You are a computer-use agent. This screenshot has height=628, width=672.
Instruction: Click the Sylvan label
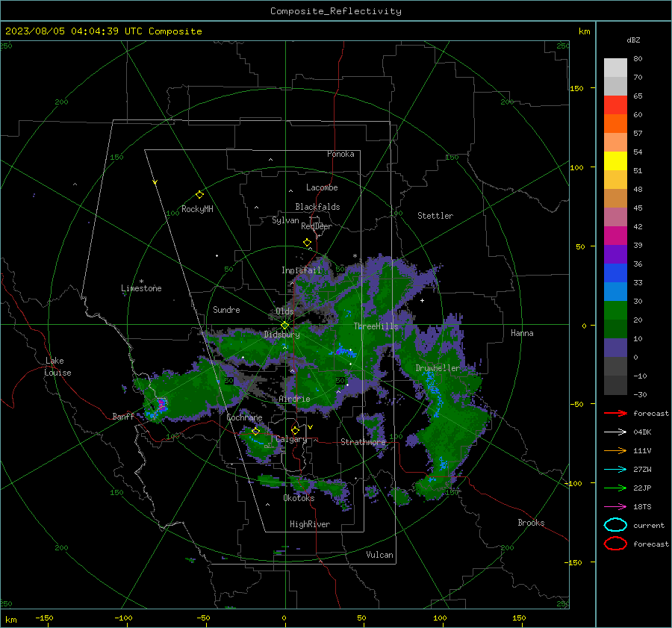pyautogui.click(x=285, y=220)
